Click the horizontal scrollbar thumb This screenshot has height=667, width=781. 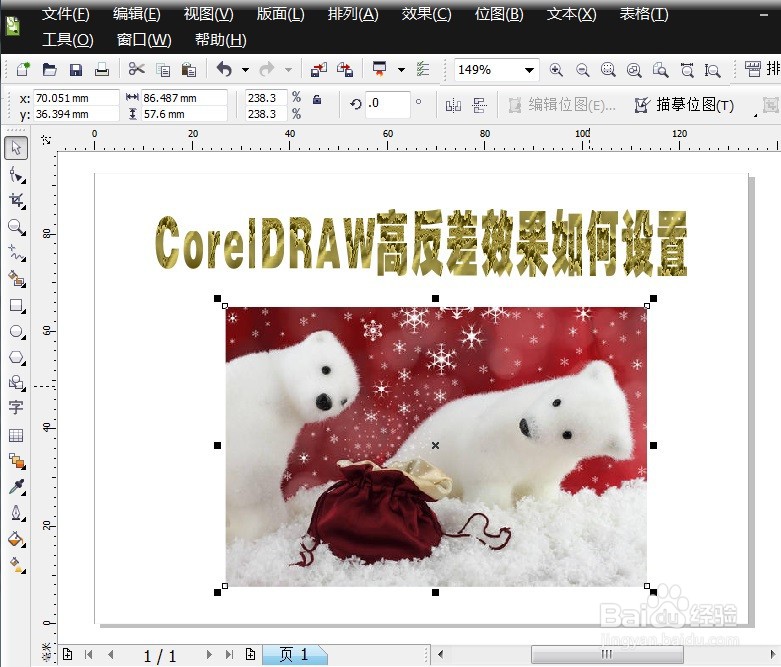click(607, 655)
